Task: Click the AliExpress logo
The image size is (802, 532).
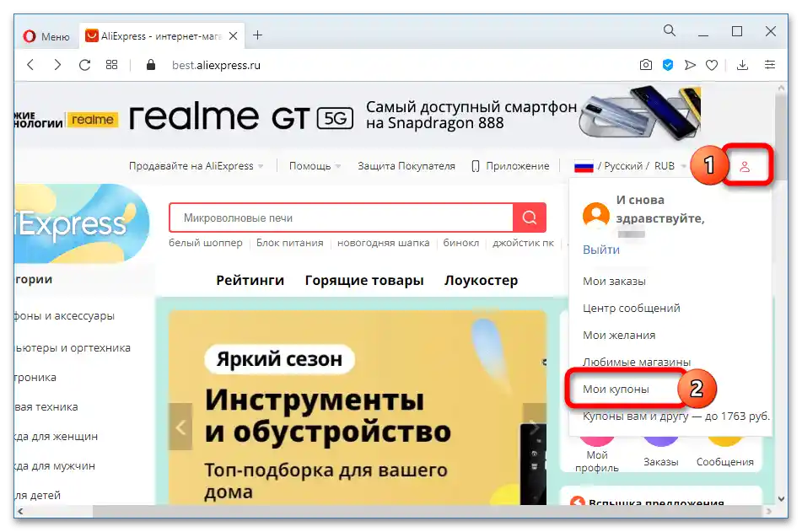Action: point(82,223)
